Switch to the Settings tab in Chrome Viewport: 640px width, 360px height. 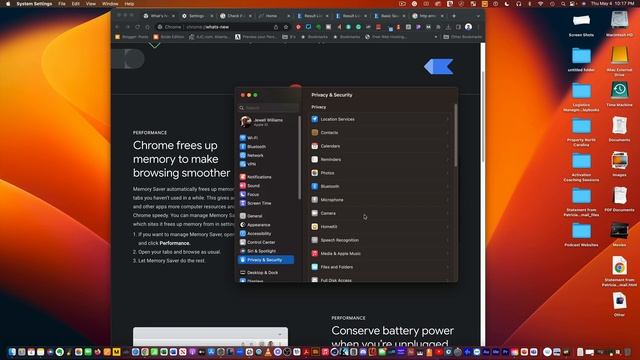197,16
